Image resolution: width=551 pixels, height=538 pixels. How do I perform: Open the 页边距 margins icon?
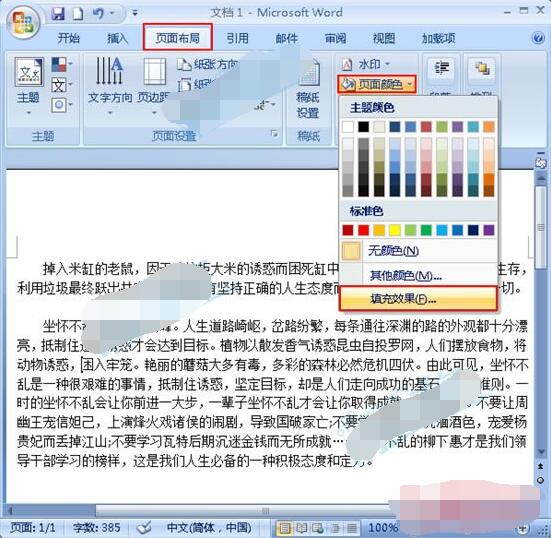[155, 71]
